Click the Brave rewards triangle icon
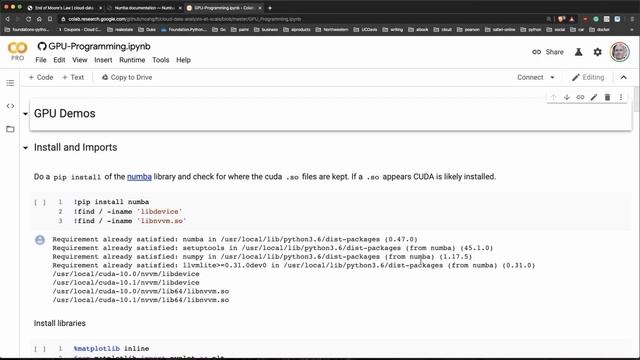The width and height of the screenshot is (640, 360). 572,19
